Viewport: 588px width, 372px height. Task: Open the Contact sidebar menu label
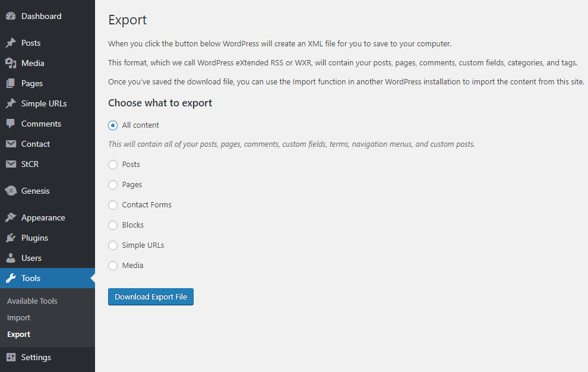click(36, 144)
